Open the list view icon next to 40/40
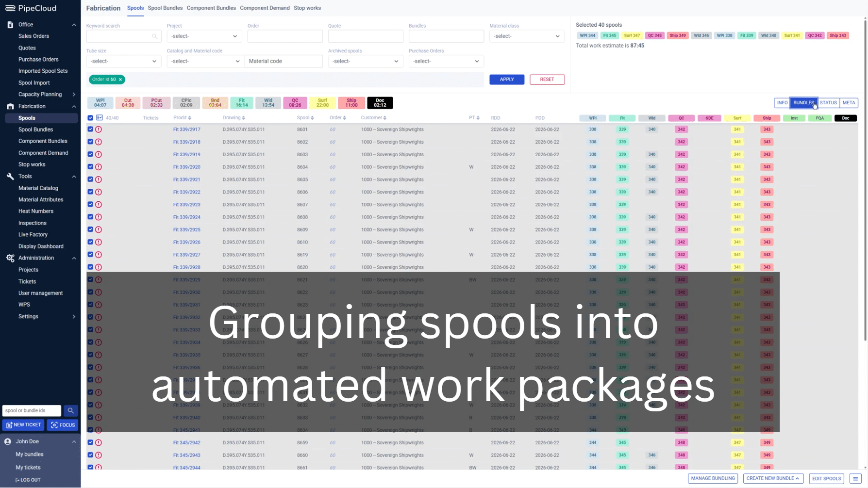868x488 pixels. [x=100, y=118]
